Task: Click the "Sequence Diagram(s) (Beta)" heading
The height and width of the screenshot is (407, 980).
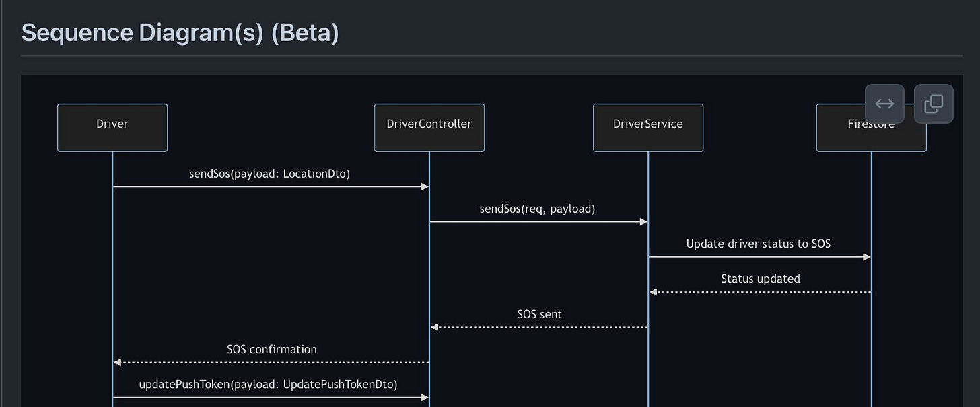Action: [x=180, y=32]
